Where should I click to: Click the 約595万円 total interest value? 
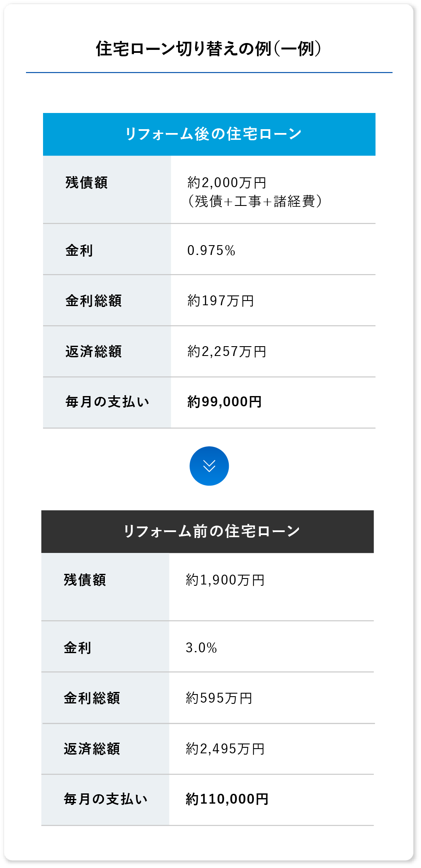219,698
